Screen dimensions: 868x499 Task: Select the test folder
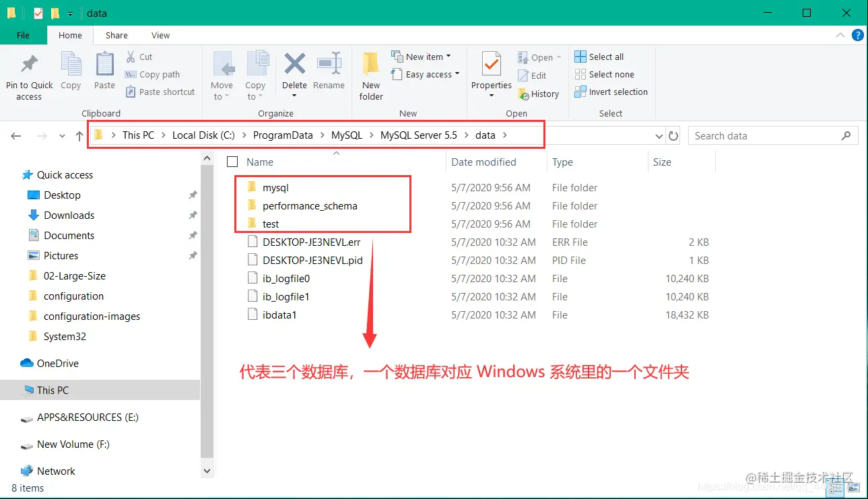pyautogui.click(x=271, y=224)
